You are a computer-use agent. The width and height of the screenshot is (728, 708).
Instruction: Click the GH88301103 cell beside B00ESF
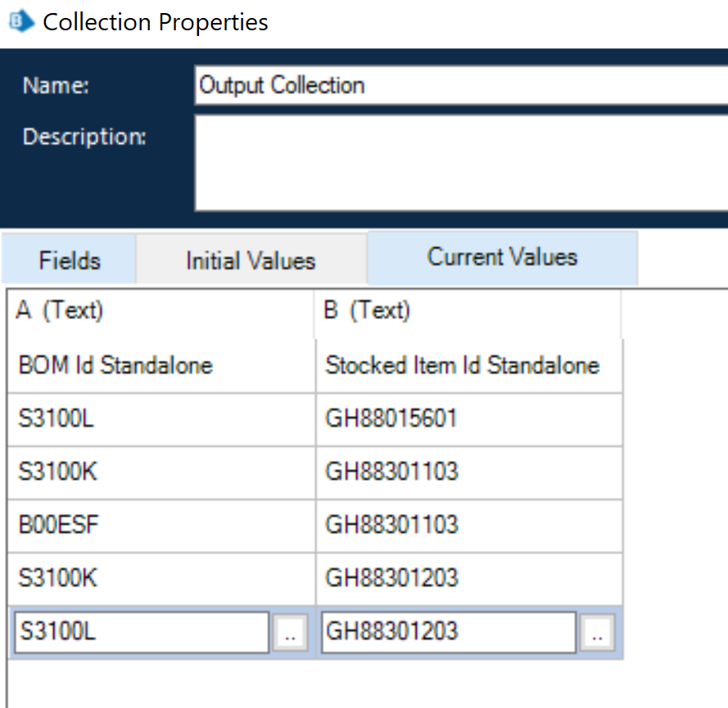pos(468,525)
